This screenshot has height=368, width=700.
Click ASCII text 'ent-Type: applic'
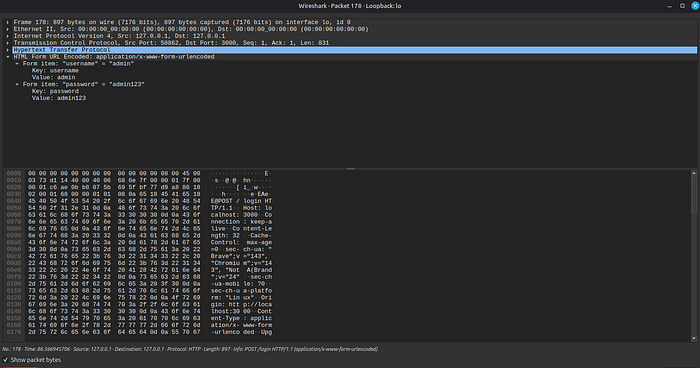pyautogui.click(x=242, y=318)
